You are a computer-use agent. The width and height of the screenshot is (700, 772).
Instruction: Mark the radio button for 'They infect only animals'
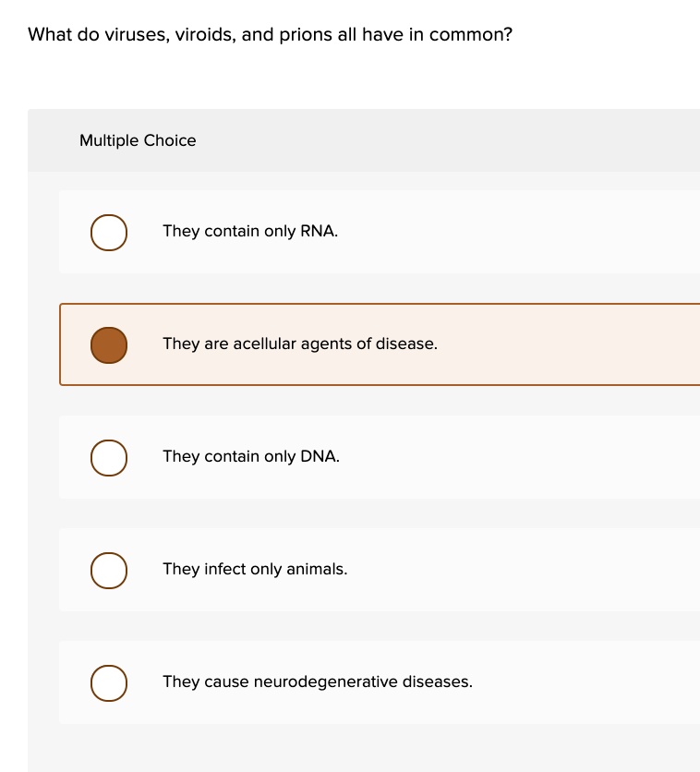[x=109, y=571]
